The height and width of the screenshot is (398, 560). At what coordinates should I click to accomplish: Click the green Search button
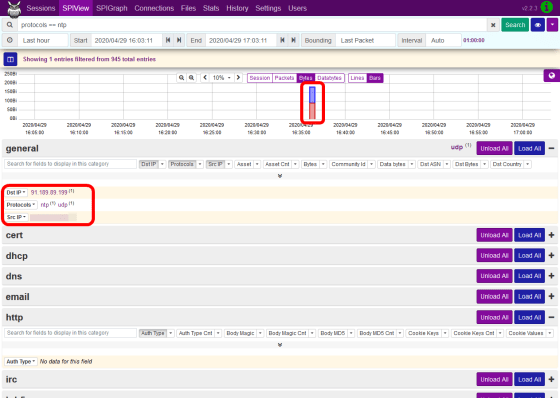[x=515, y=25]
